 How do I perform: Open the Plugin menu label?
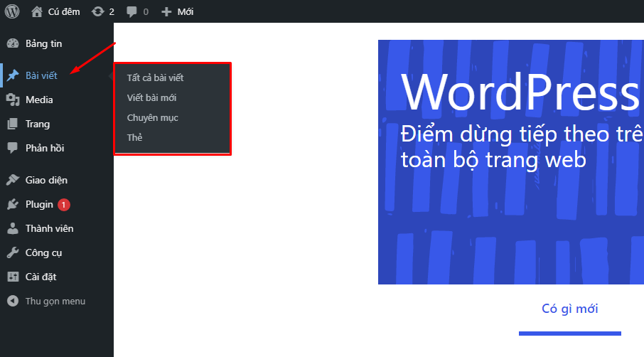[39, 205]
